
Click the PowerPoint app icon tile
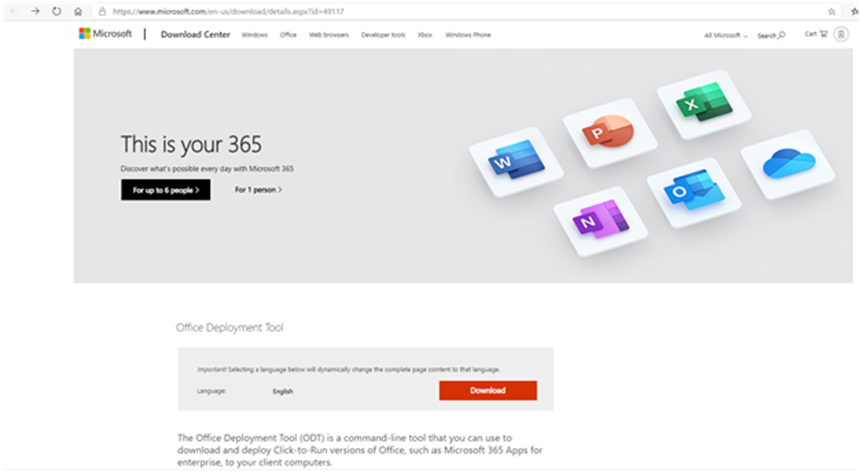pyautogui.click(x=609, y=132)
